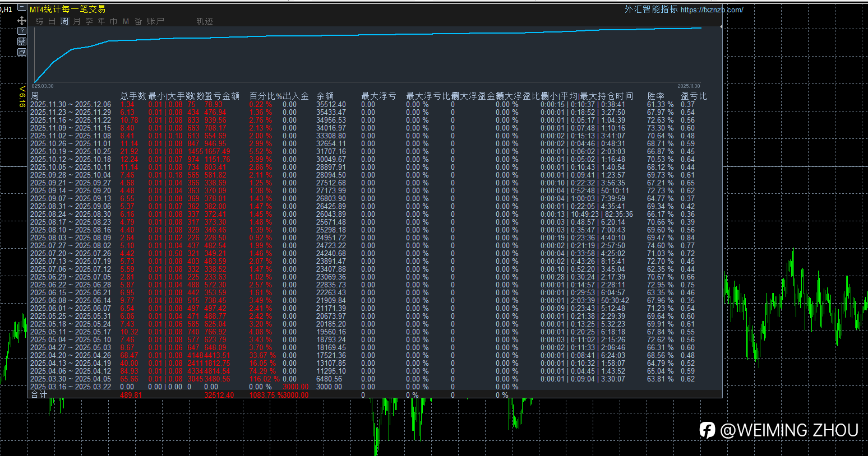Viewport: 868px width, 456px height.
Task: Select the 日 daily statistics tab
Action: [x=52, y=21]
